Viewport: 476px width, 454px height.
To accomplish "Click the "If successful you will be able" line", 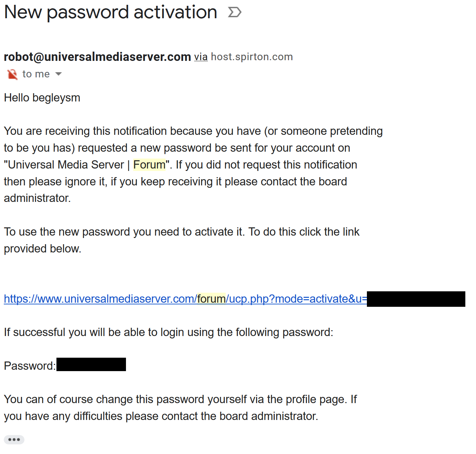I will click(x=169, y=332).
